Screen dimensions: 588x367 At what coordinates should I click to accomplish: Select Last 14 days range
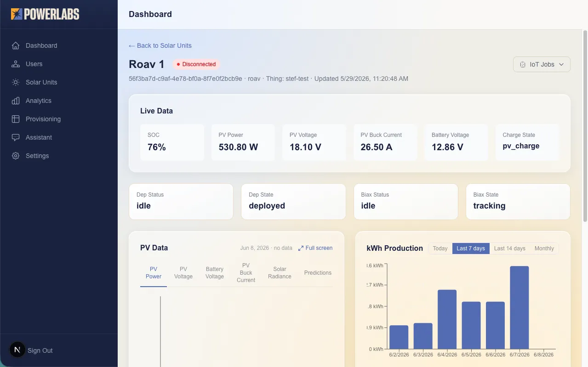click(x=509, y=248)
